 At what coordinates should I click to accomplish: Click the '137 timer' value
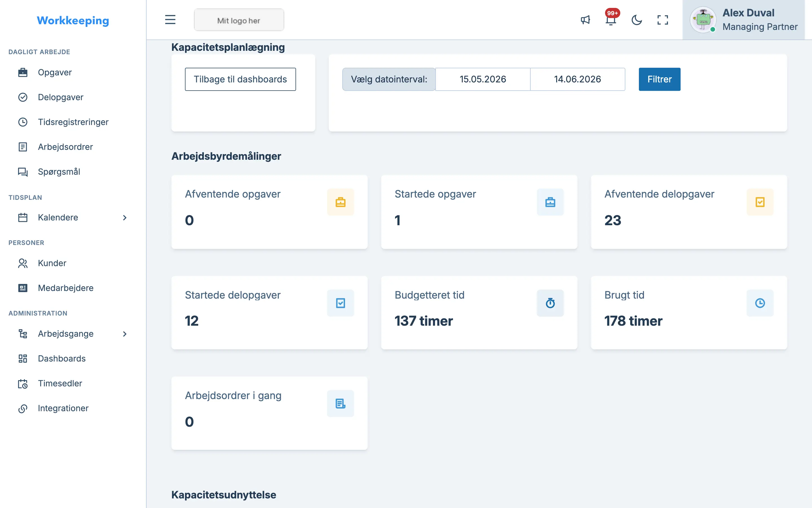423,321
